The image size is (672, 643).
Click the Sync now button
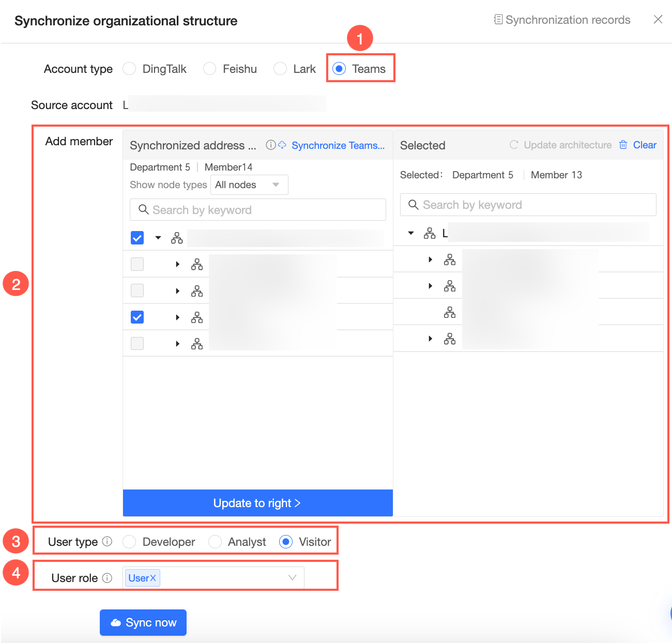[x=143, y=622]
